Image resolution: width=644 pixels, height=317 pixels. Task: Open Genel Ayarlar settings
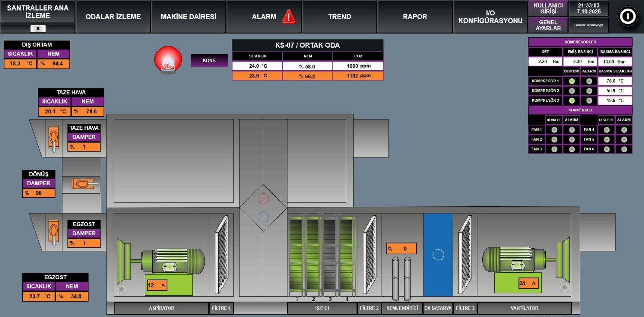pos(548,25)
